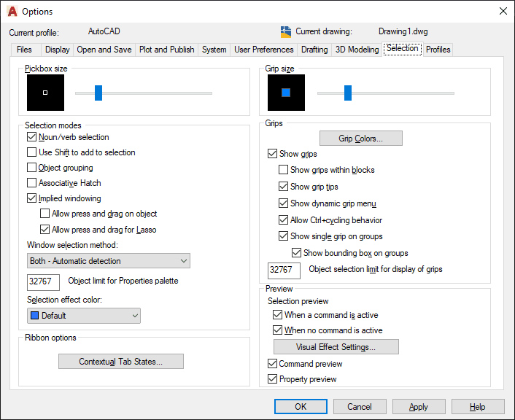Toggle Command preview checkbox
The height and width of the screenshot is (420, 515).
point(273,364)
